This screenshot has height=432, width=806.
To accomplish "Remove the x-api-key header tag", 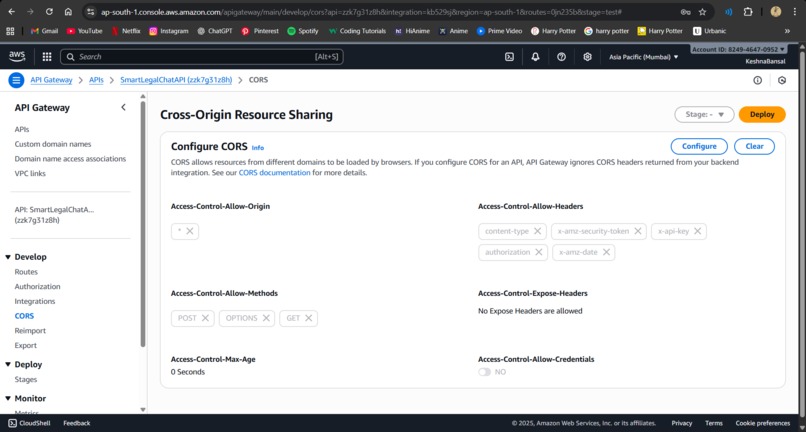I will point(698,231).
